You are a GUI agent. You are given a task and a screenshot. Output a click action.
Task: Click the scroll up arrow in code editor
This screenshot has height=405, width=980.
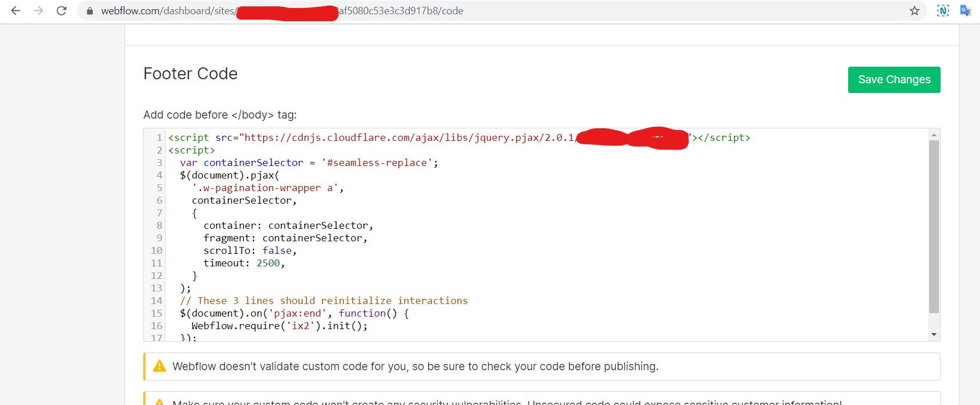point(934,135)
